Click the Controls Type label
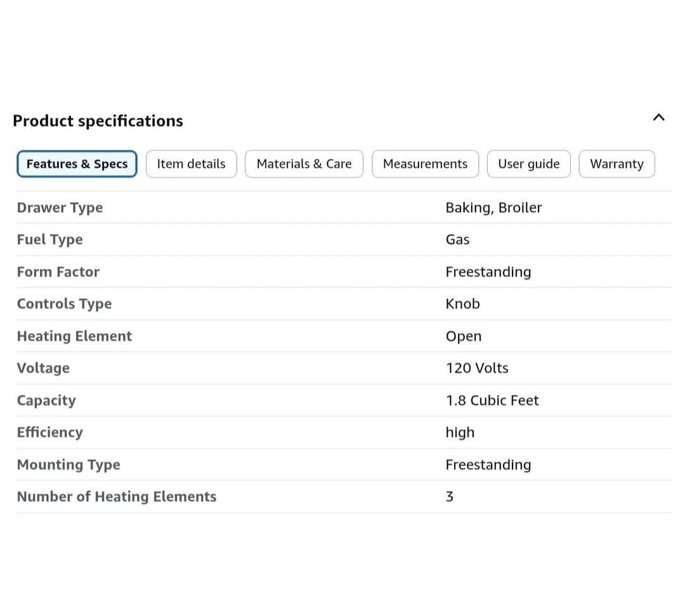Screen dimensions: 685x616 point(64,304)
